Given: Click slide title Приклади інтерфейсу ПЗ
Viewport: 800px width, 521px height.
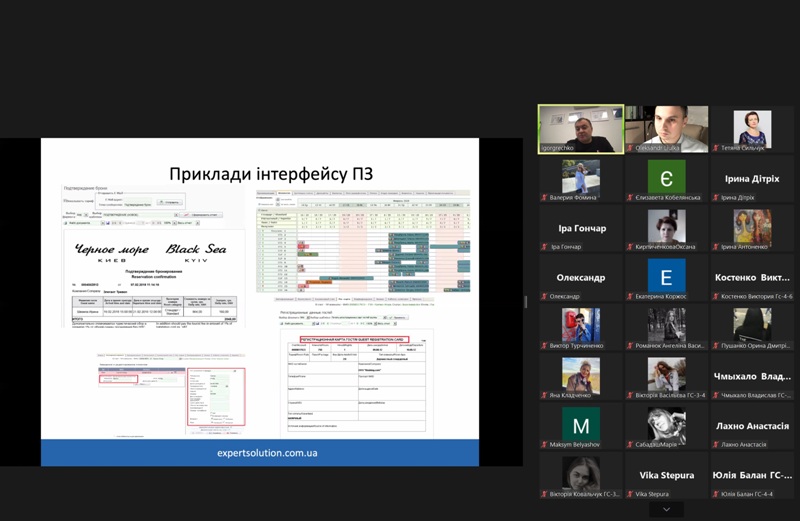Looking at the screenshot, I should (x=271, y=174).
